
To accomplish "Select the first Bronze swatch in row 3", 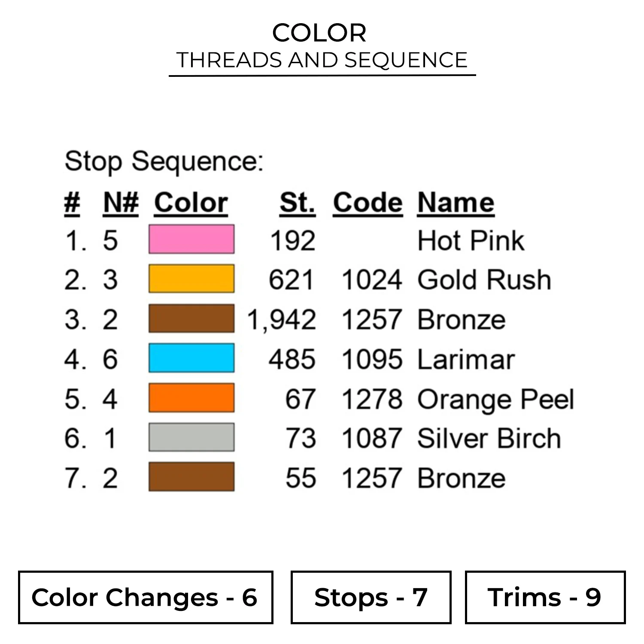I will coord(191,319).
